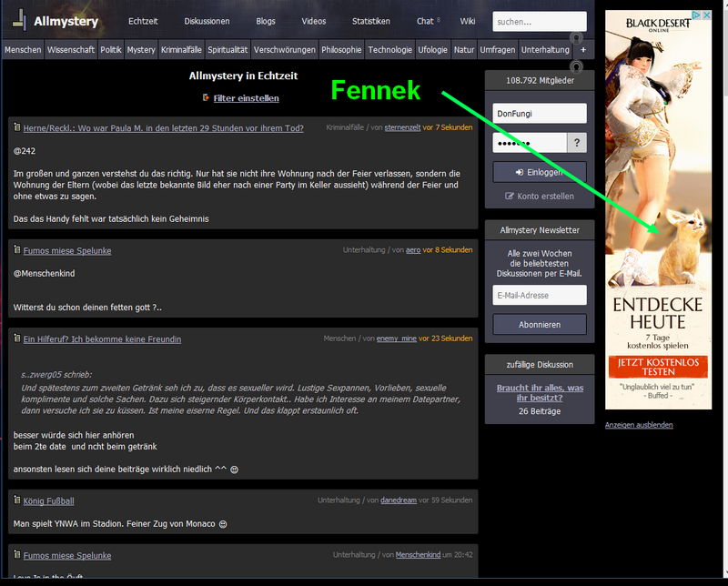
Task: Open Fumos miese Spelunke thread posted by Menschenkind
Action: pos(67,555)
